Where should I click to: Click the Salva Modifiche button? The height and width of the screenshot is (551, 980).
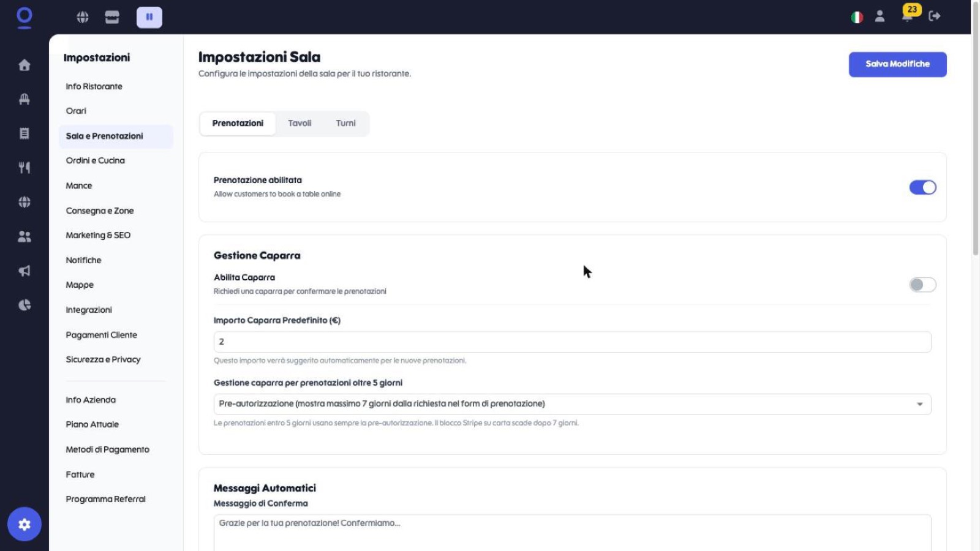(897, 64)
